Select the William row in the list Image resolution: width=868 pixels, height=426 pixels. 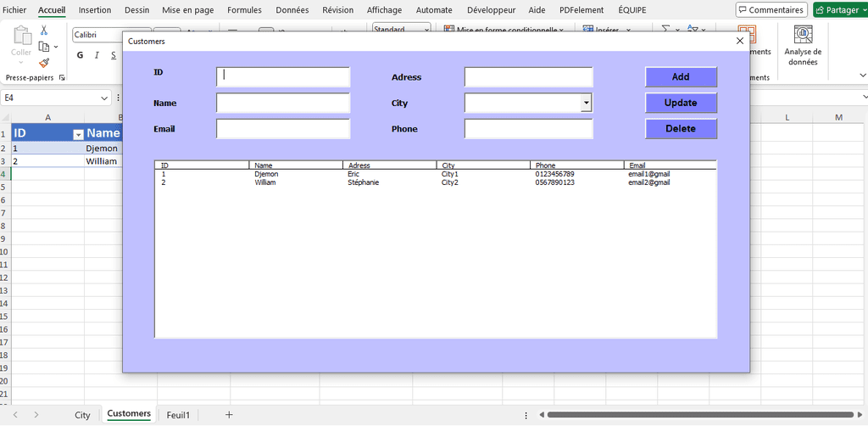pyautogui.click(x=436, y=182)
